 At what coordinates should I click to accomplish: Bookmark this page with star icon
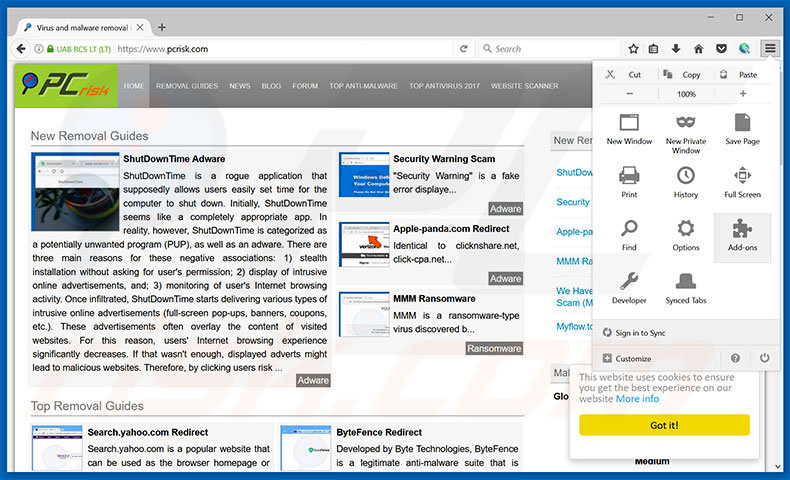(633, 49)
